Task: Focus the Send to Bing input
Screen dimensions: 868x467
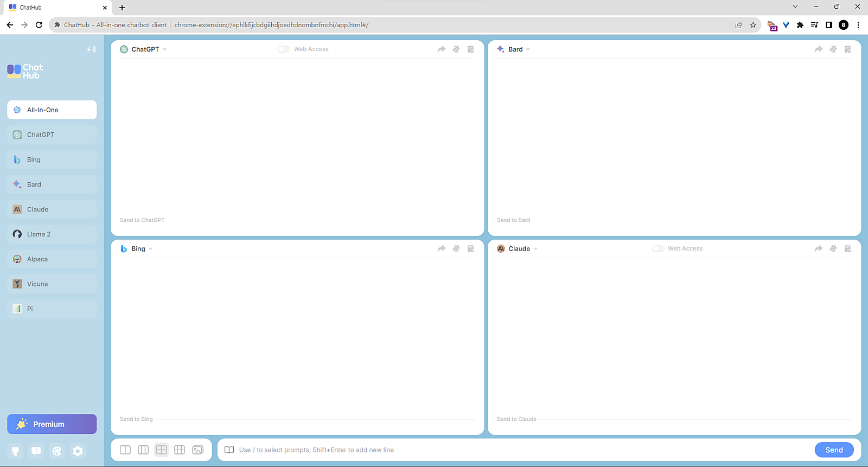Action: click(297, 419)
